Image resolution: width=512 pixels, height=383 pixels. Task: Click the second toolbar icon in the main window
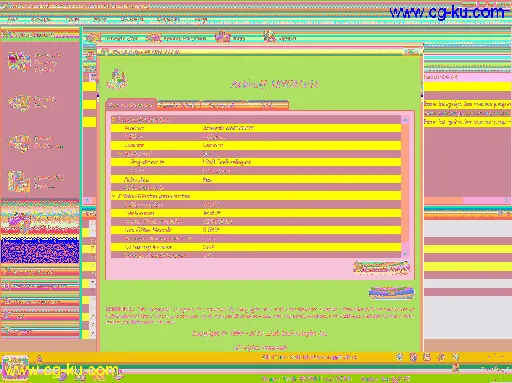[x=154, y=38]
